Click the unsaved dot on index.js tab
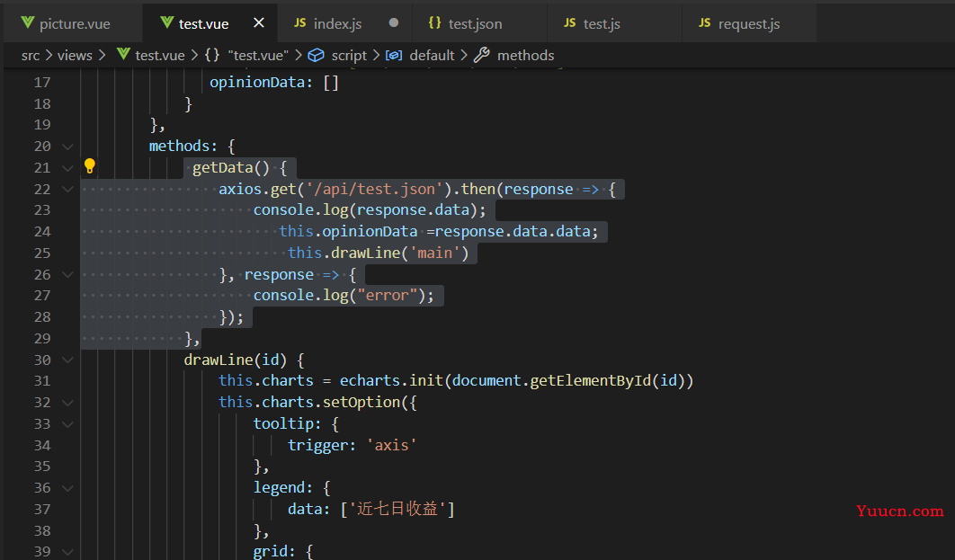This screenshot has height=560, width=955. point(394,22)
